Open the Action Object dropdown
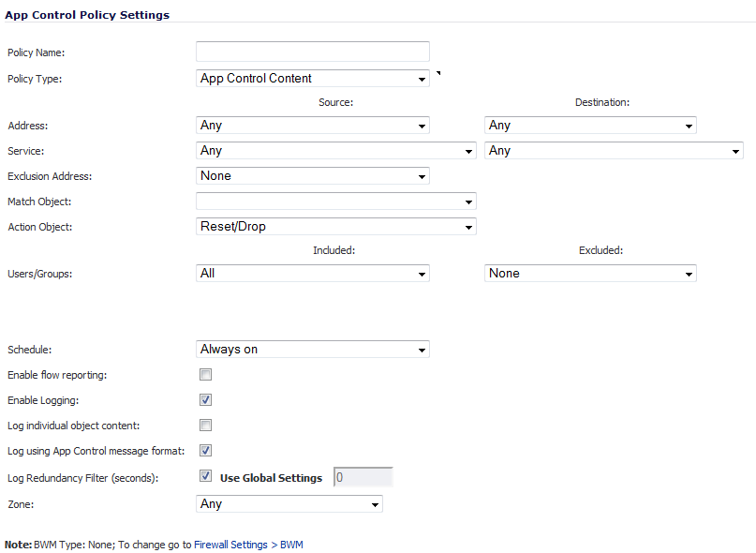The width and height of the screenshot is (756, 553). pos(336,226)
